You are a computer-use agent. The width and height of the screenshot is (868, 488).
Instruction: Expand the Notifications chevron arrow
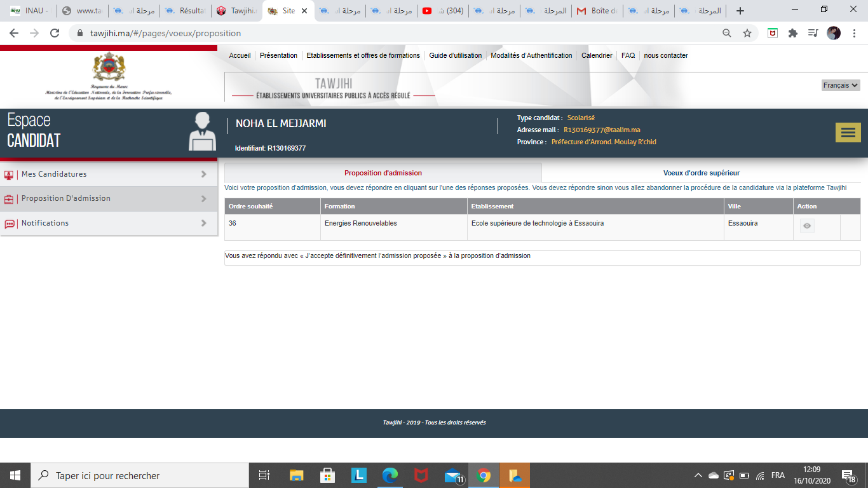point(203,223)
